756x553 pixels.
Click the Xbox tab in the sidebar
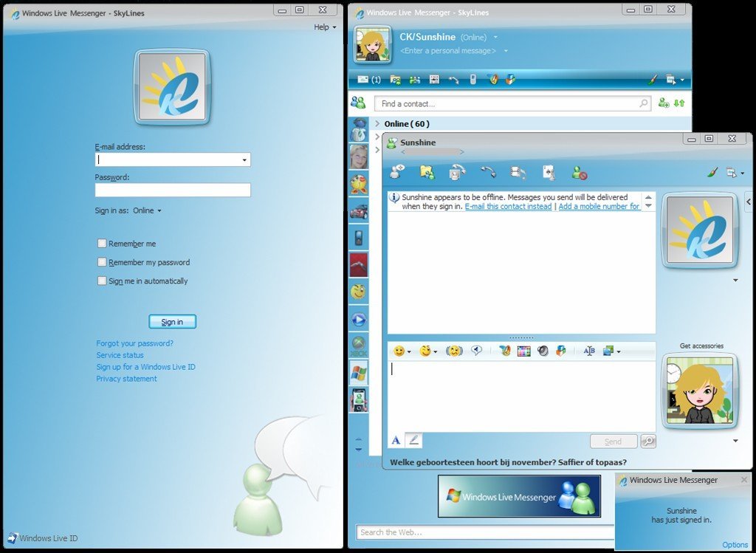pyautogui.click(x=358, y=346)
